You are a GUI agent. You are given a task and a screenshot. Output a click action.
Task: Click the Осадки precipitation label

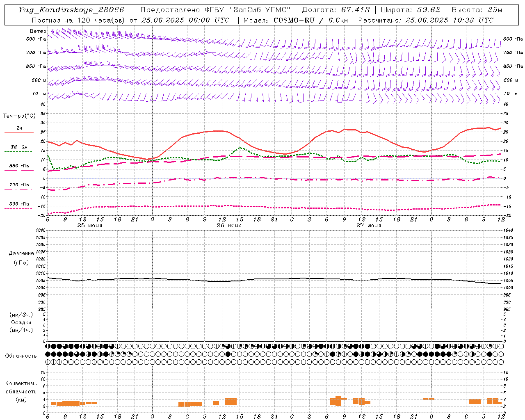21,322
